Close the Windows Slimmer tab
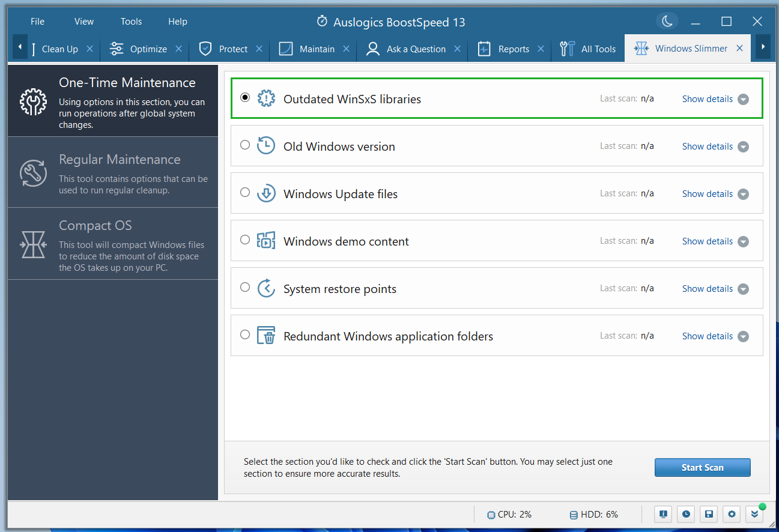Viewport: 779px width, 532px height. click(x=739, y=48)
